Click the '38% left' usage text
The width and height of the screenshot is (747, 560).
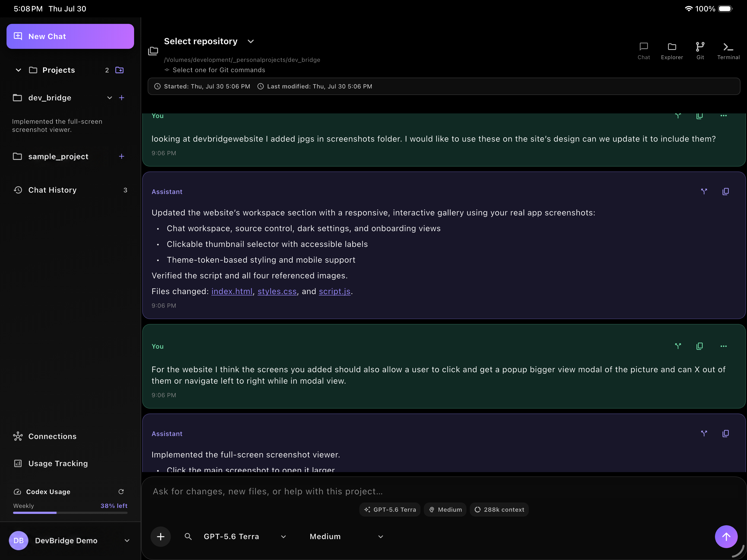pyautogui.click(x=114, y=506)
